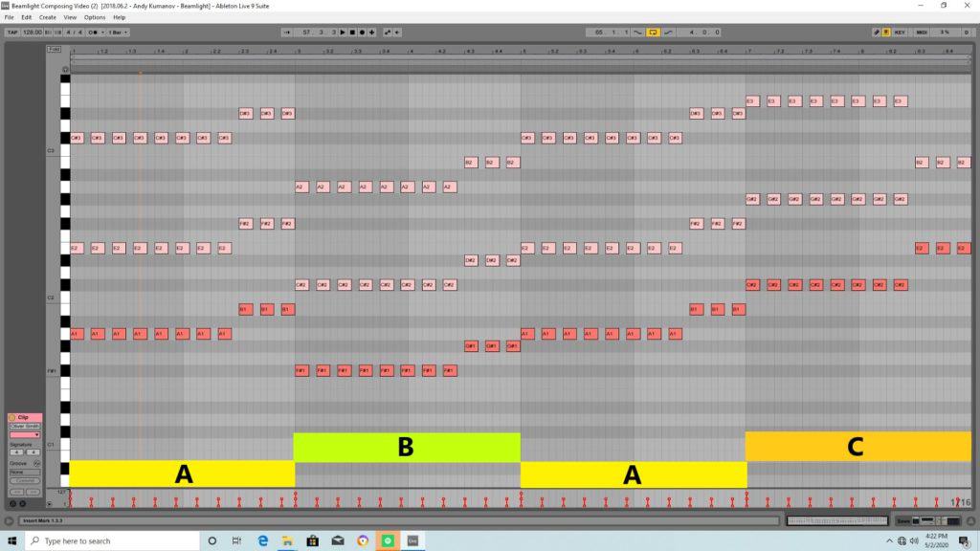
Task: Arm the Arrangement Record button
Action: (362, 32)
